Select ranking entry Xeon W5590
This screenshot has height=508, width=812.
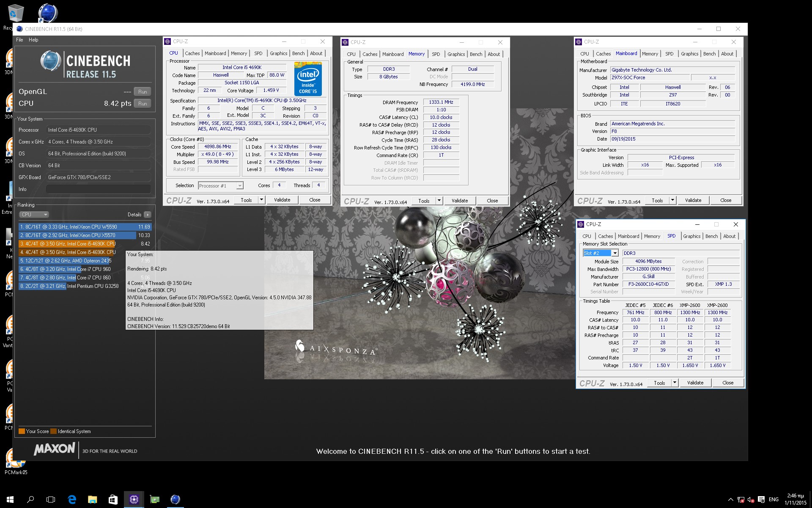(x=85, y=227)
